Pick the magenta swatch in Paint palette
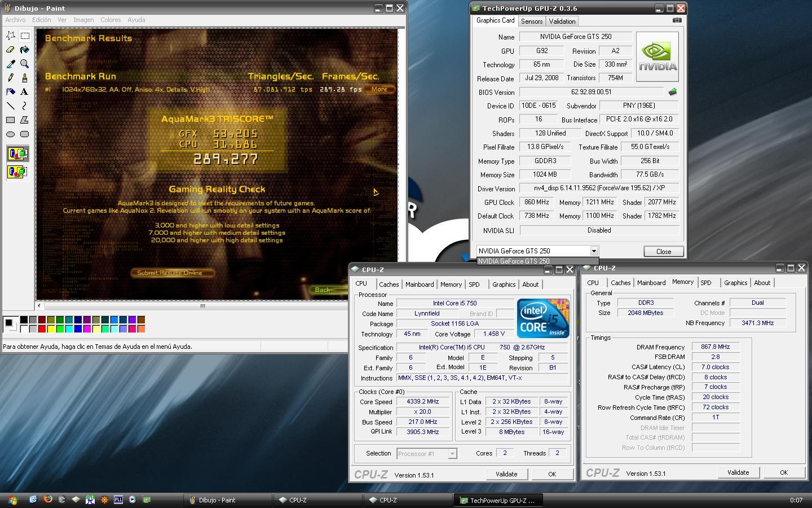Screen dimensions: 812x508 (x=87, y=329)
